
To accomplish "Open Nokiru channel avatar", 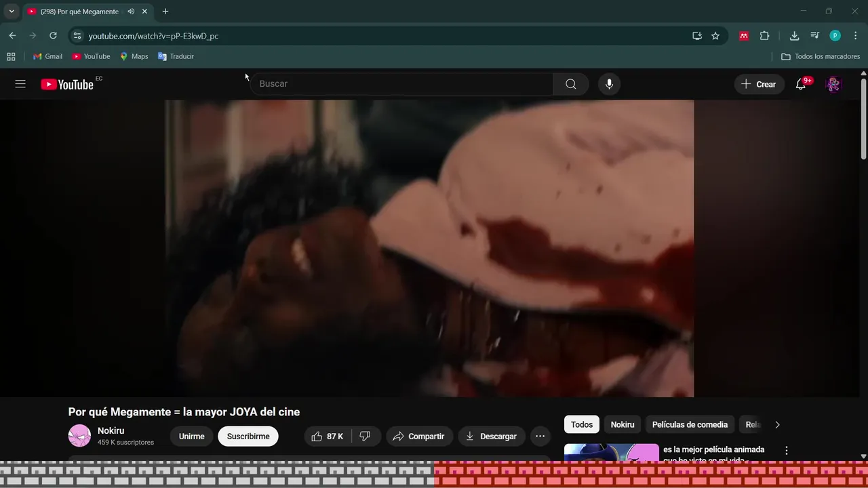I will click(x=79, y=436).
